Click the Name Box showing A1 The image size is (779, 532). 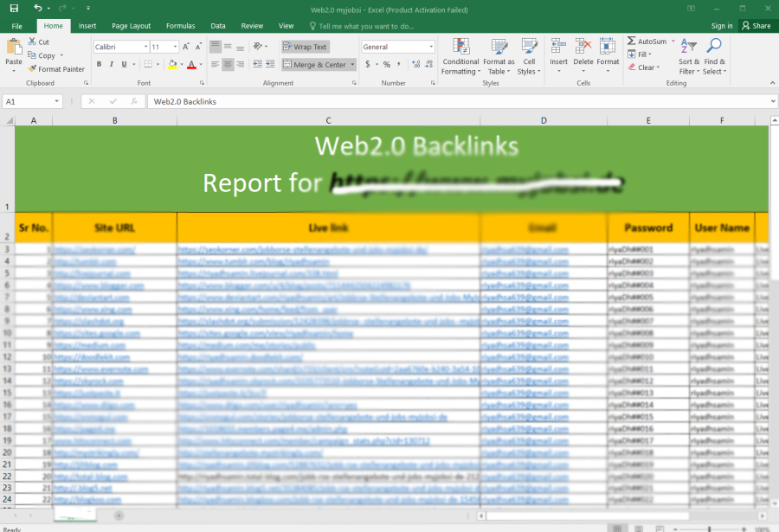pos(32,101)
